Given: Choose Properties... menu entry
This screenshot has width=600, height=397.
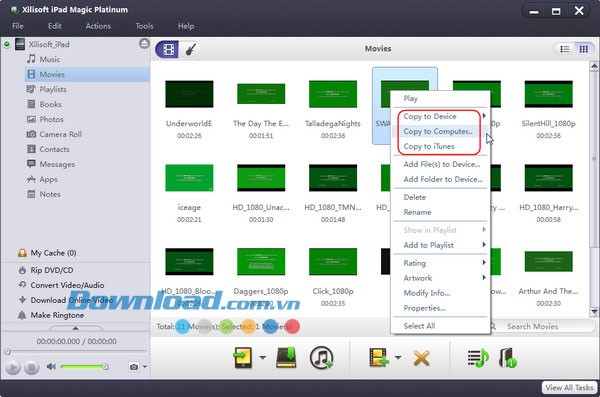Looking at the screenshot, I should click(440, 308).
